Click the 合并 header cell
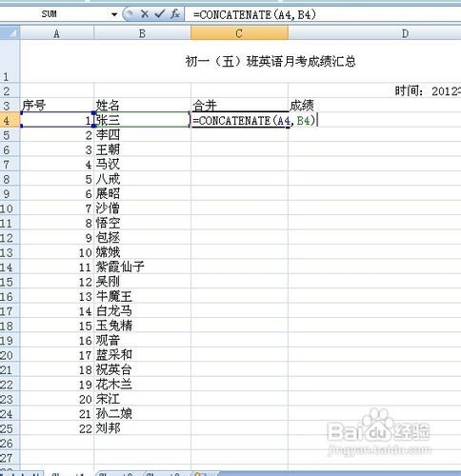The image size is (461, 476). click(239, 106)
